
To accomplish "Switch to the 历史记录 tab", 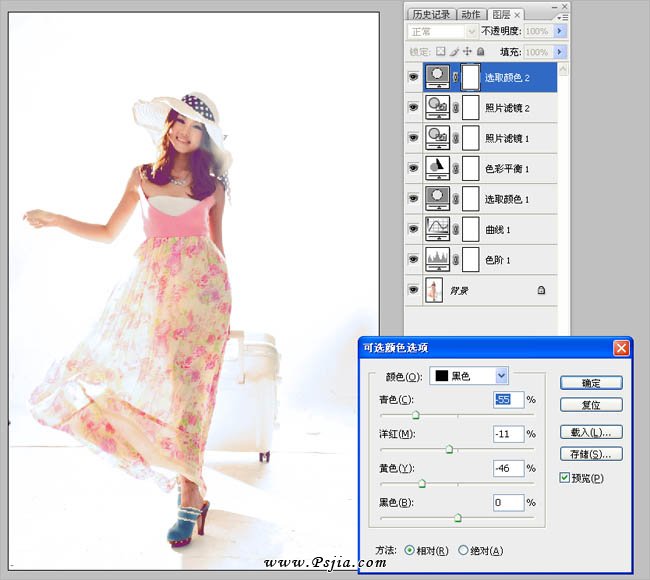I will [x=431, y=14].
